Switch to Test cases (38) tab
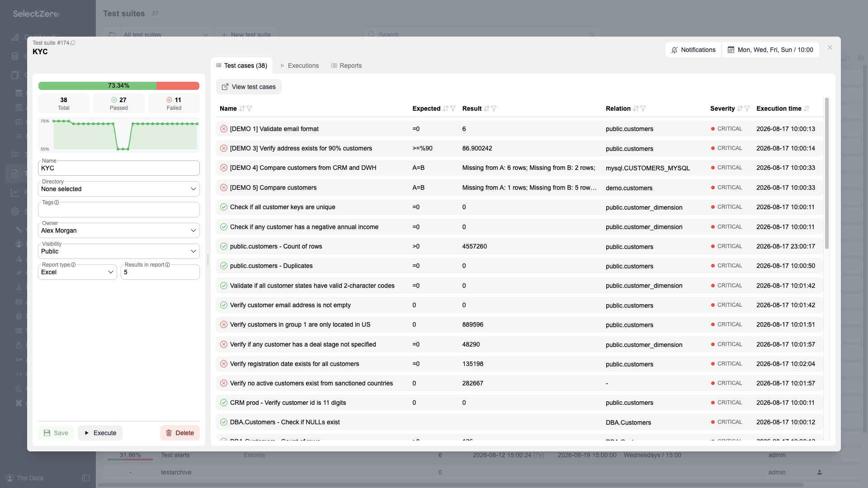This screenshot has height=488, width=868. point(241,66)
